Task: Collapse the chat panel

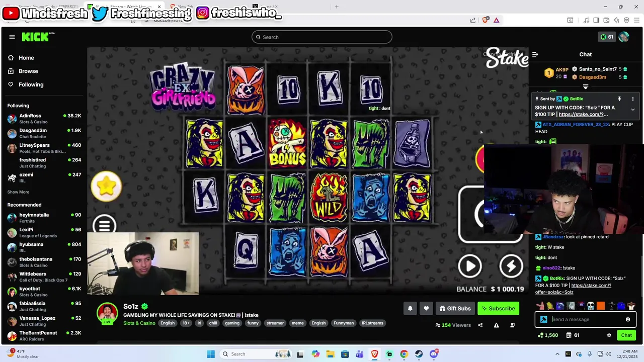Action: 535,54
